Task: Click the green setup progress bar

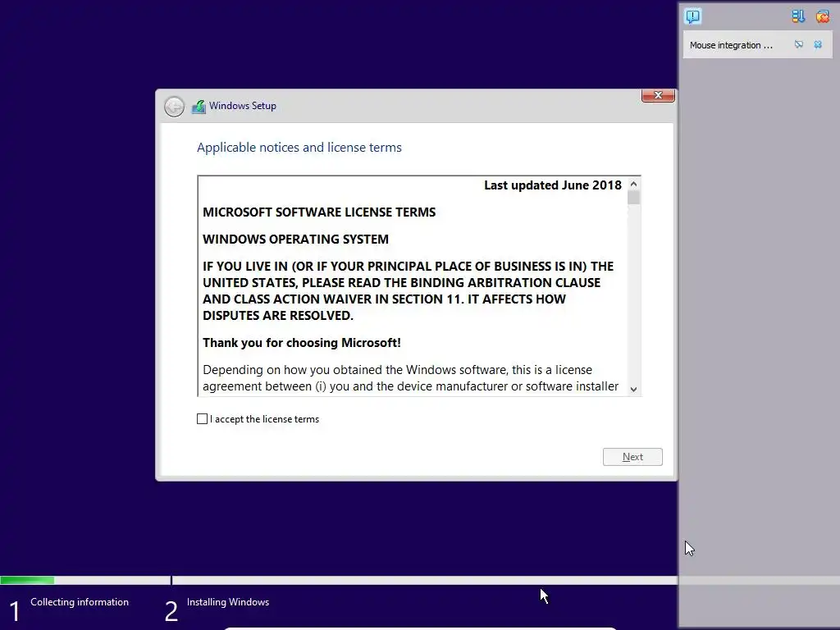Action: click(27, 580)
